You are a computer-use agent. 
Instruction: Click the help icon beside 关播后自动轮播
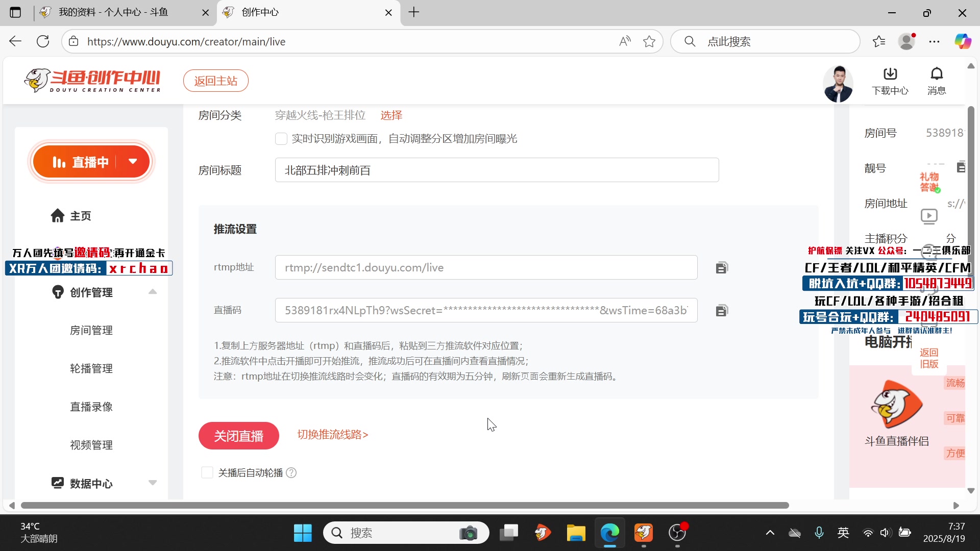291,473
